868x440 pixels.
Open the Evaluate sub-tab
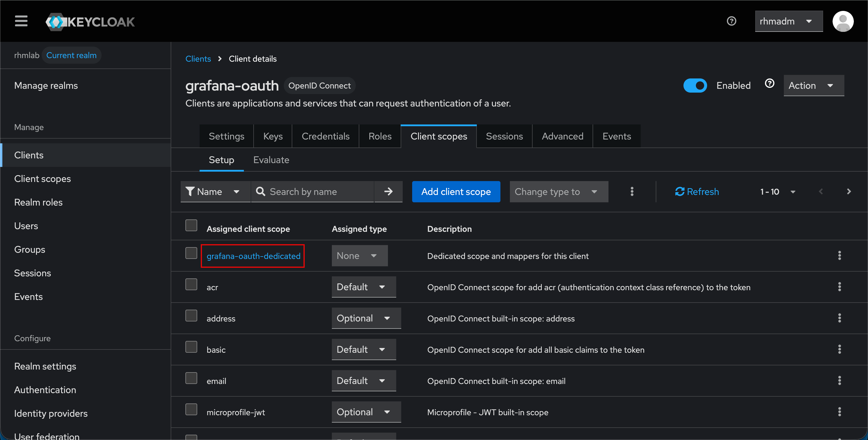pos(271,160)
